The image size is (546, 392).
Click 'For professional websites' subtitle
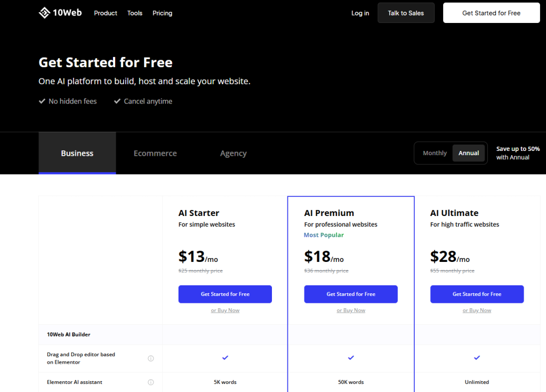pyautogui.click(x=341, y=225)
